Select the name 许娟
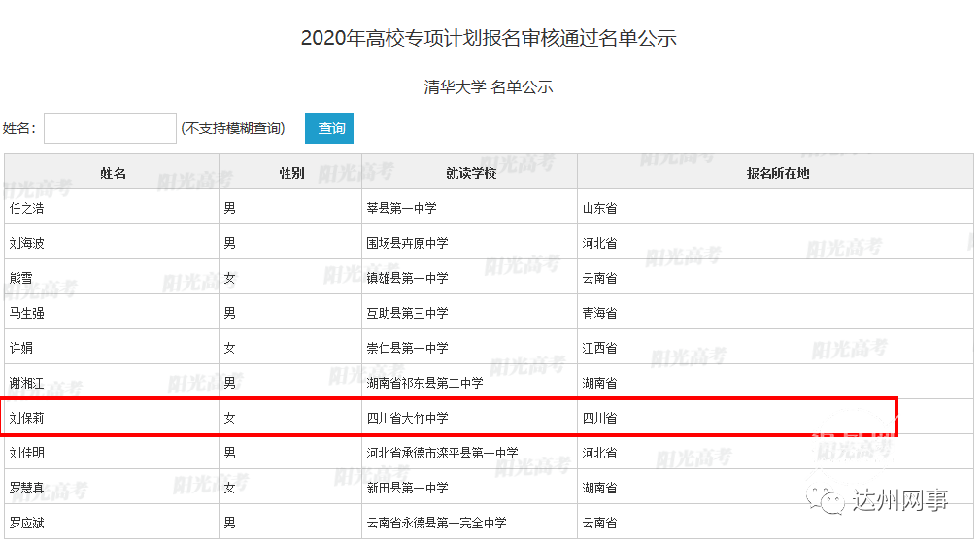Screen dimensions: 980x543 click(x=21, y=348)
